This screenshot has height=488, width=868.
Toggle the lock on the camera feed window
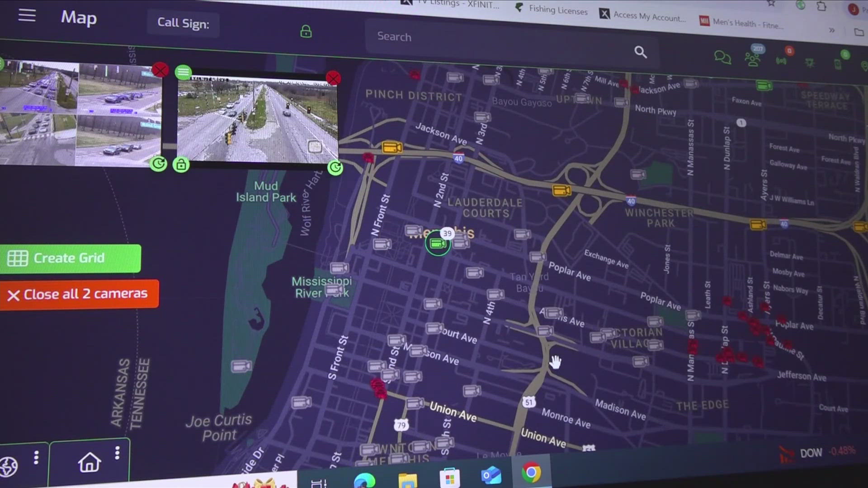(181, 165)
